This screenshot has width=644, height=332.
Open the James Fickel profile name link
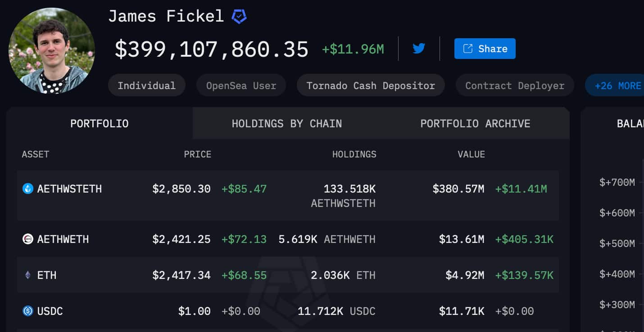(166, 15)
